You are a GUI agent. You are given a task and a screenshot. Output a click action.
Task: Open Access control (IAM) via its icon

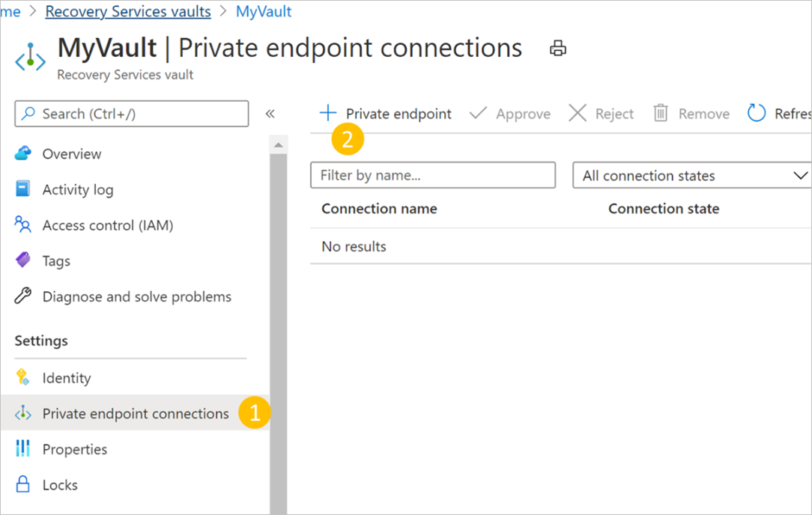tap(23, 225)
